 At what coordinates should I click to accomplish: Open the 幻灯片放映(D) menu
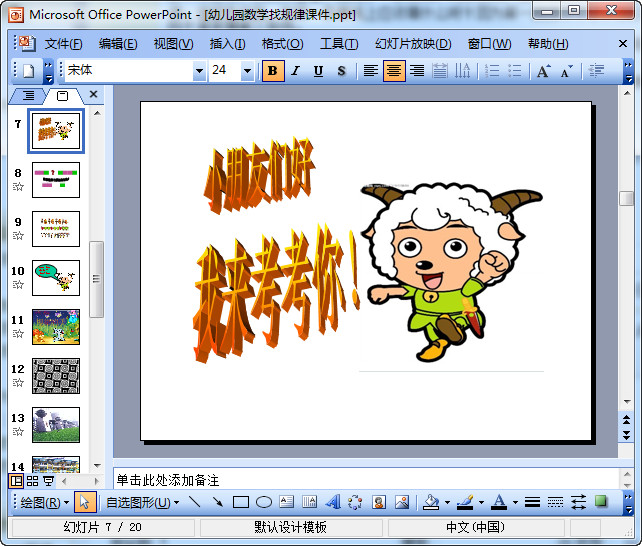click(x=413, y=44)
